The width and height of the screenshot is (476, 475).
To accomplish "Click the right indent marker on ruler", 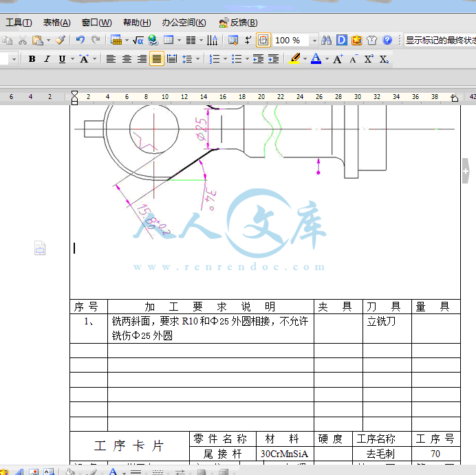I will 455,98.
